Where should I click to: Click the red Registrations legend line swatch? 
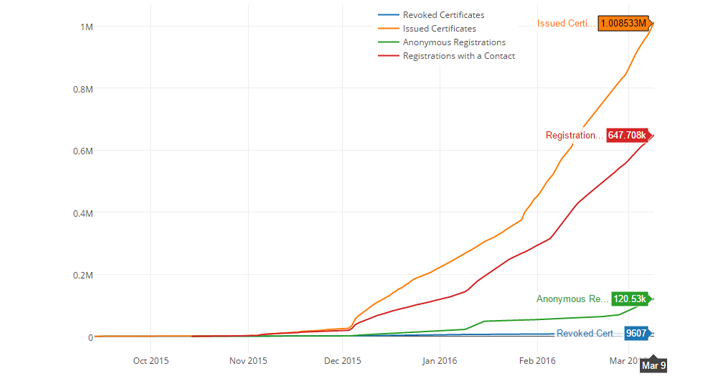(x=389, y=56)
